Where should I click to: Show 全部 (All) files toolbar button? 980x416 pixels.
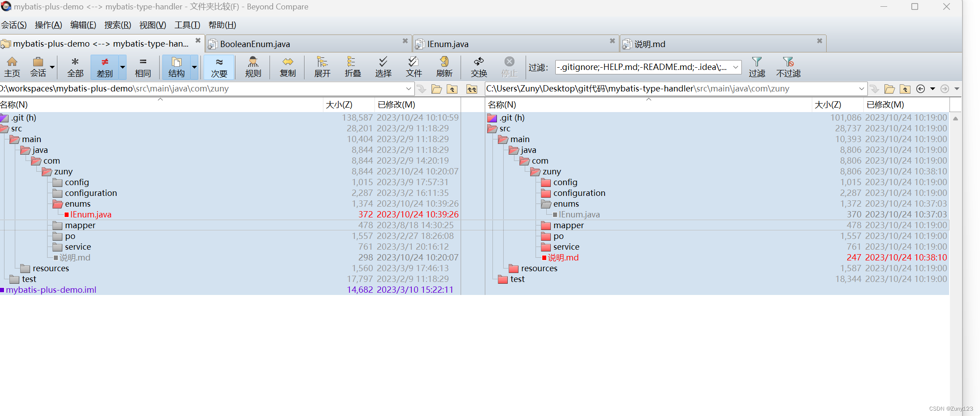tap(75, 67)
